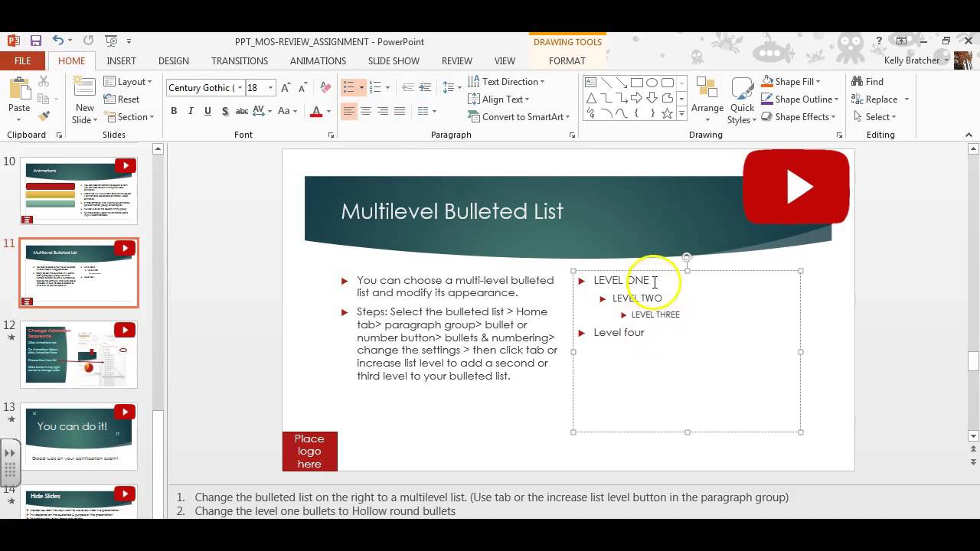Click Find in Editing group
The image size is (980, 551).
(867, 82)
